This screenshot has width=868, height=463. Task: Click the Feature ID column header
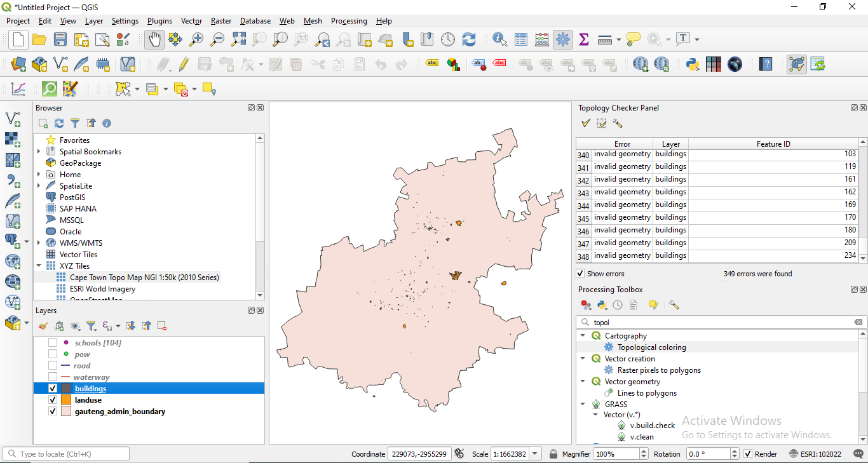coord(773,144)
